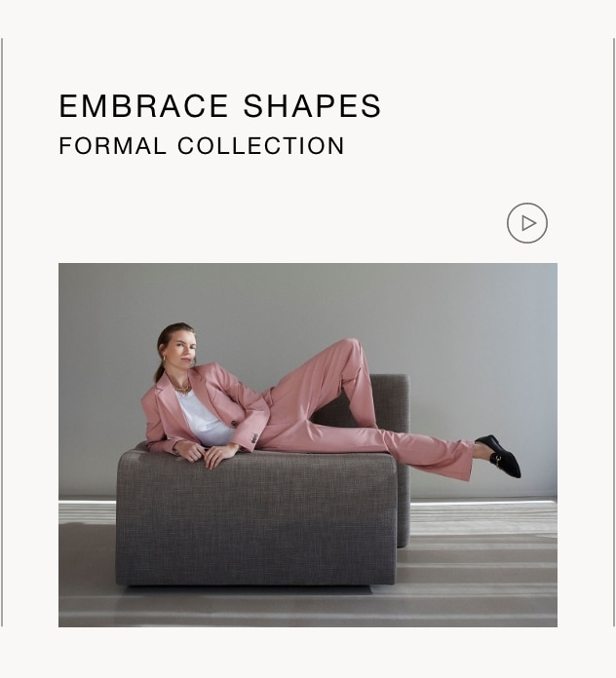Click the circular play video icon
The height and width of the screenshot is (678, 616).
pyautogui.click(x=527, y=223)
